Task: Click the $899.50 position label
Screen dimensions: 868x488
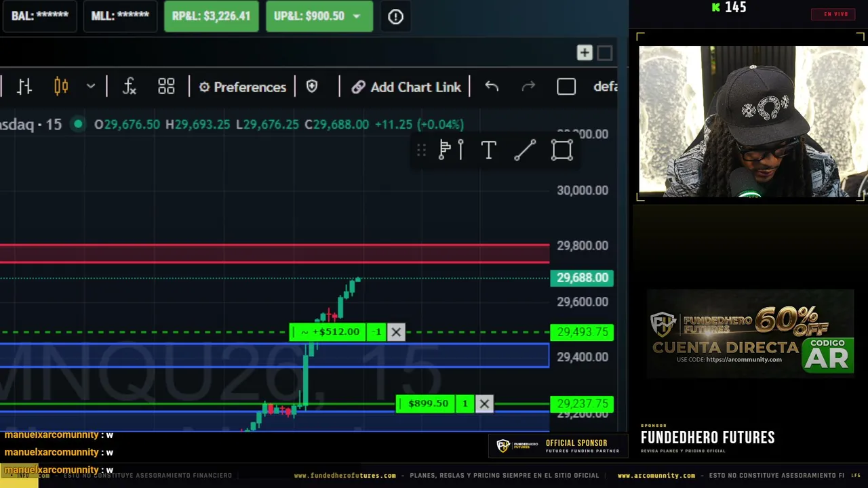Action: tap(426, 404)
